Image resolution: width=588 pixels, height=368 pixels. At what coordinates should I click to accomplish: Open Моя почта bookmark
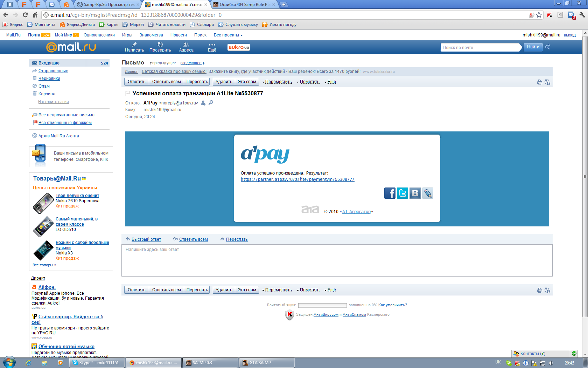point(41,25)
